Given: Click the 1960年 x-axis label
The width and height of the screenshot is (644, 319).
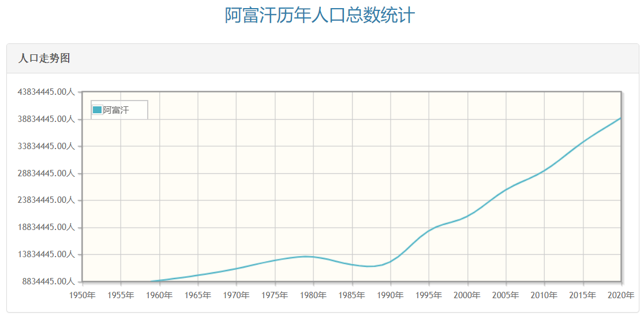Looking at the screenshot, I should (159, 295).
